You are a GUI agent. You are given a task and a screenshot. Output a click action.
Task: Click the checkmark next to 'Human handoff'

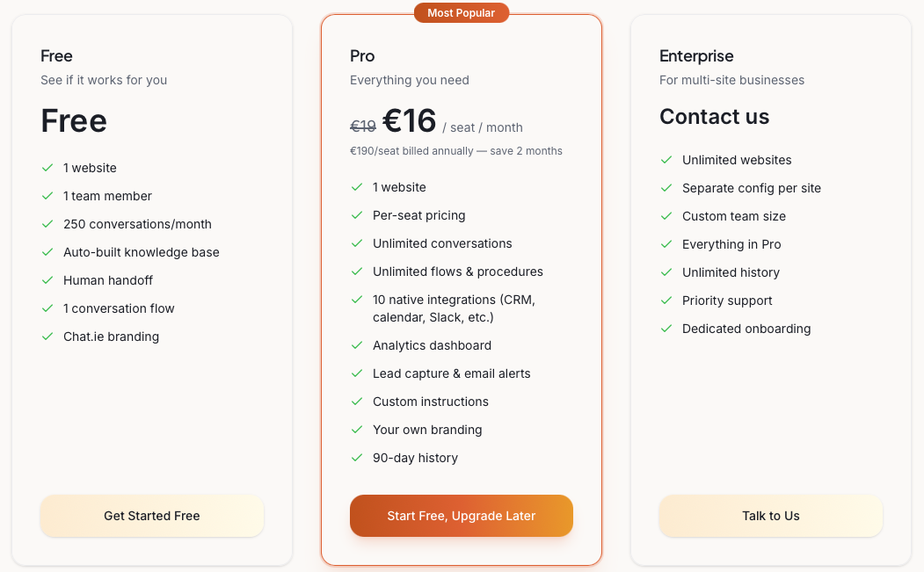click(47, 280)
